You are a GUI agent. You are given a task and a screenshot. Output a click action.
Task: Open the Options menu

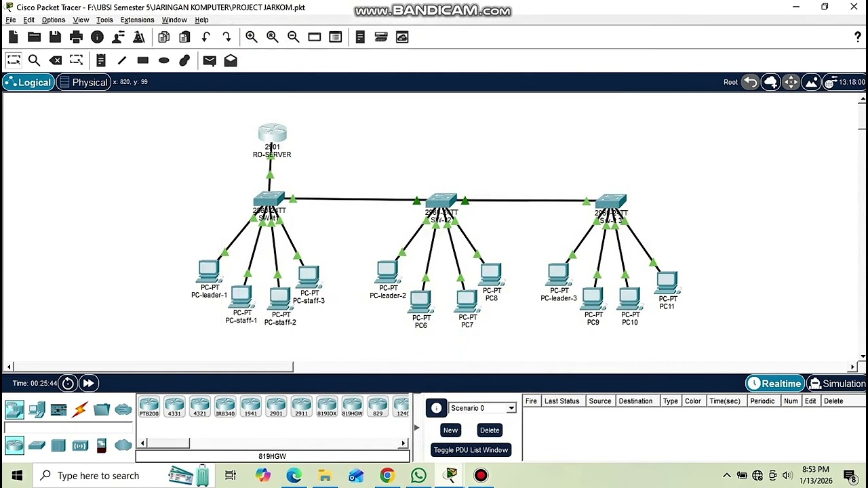click(x=54, y=20)
